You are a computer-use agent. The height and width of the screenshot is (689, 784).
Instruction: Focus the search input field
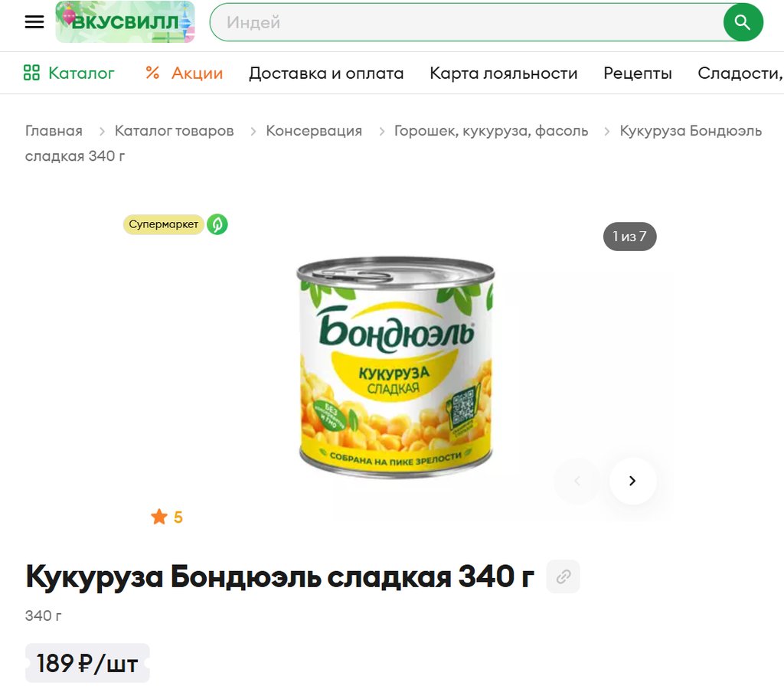pyautogui.click(x=468, y=22)
